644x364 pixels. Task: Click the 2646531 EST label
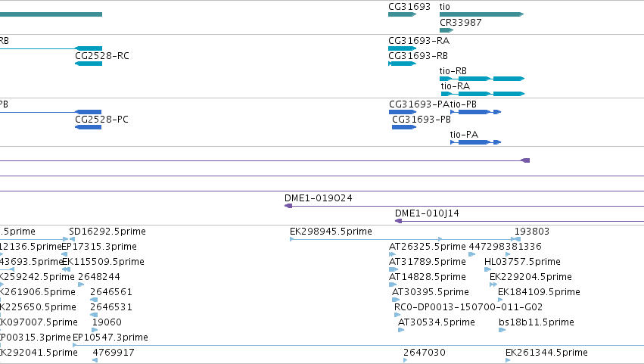pyautogui.click(x=111, y=308)
